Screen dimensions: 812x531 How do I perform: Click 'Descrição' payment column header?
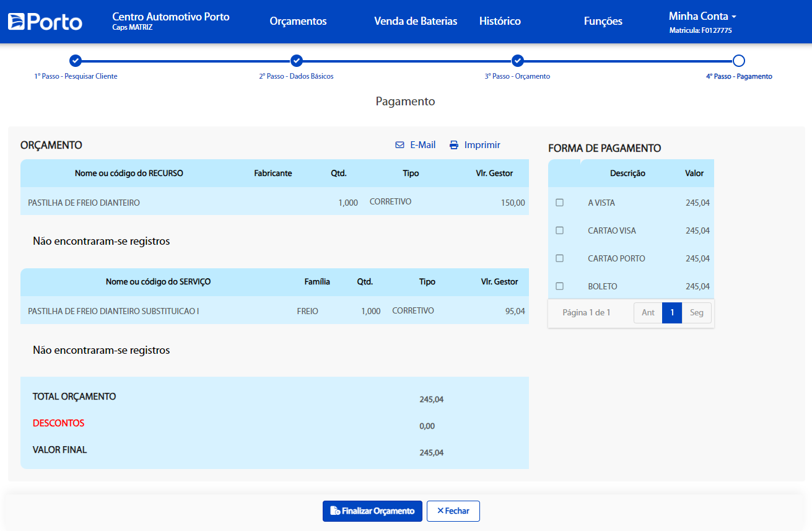(x=627, y=173)
